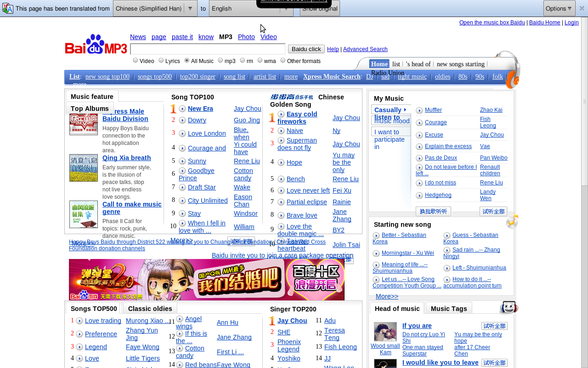Click play icon beside Love trading
This screenshot has width=588, height=368.
[x=79, y=321]
